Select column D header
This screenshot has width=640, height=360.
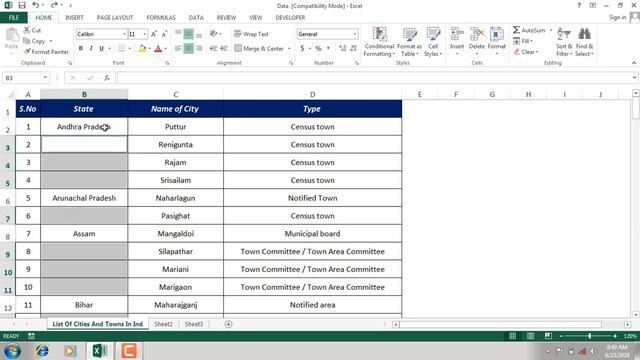(x=313, y=94)
